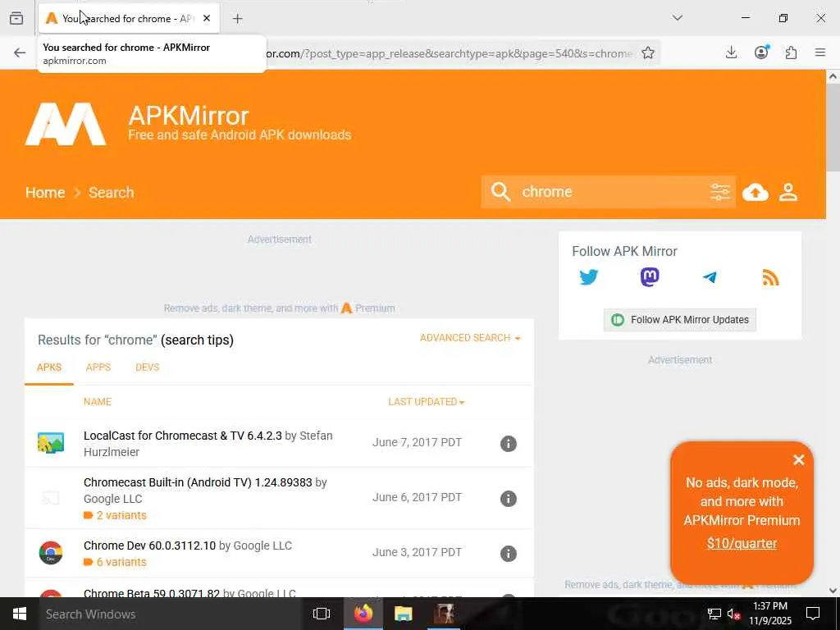Open the network status tray icon

coord(714,614)
